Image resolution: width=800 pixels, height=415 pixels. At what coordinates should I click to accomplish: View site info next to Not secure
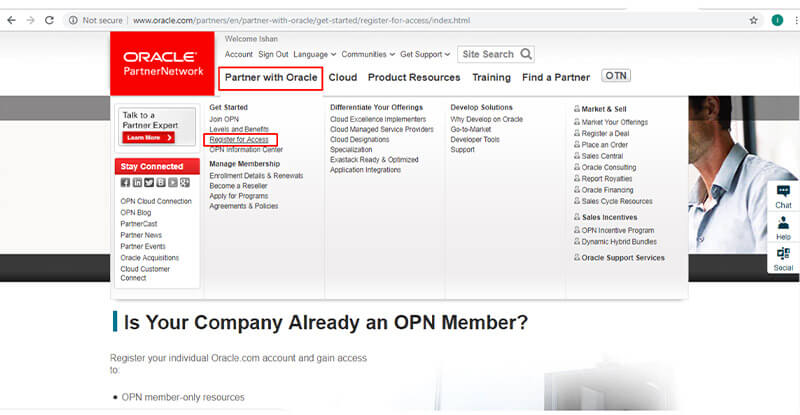(73, 20)
